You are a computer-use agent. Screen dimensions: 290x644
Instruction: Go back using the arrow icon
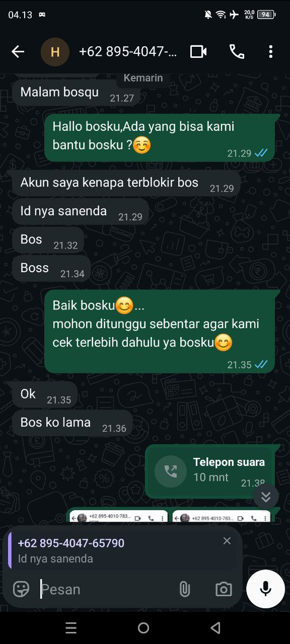click(x=18, y=51)
